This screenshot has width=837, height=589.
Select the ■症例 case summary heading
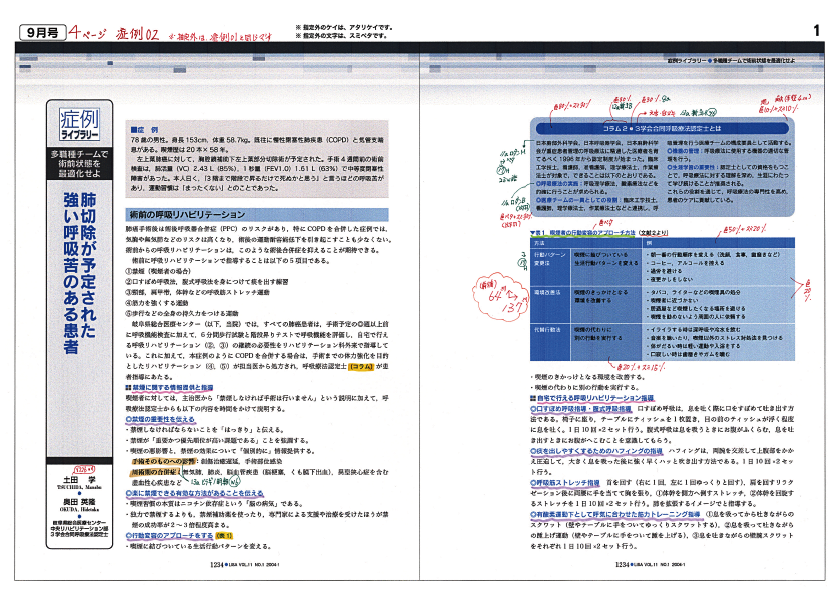(146, 131)
